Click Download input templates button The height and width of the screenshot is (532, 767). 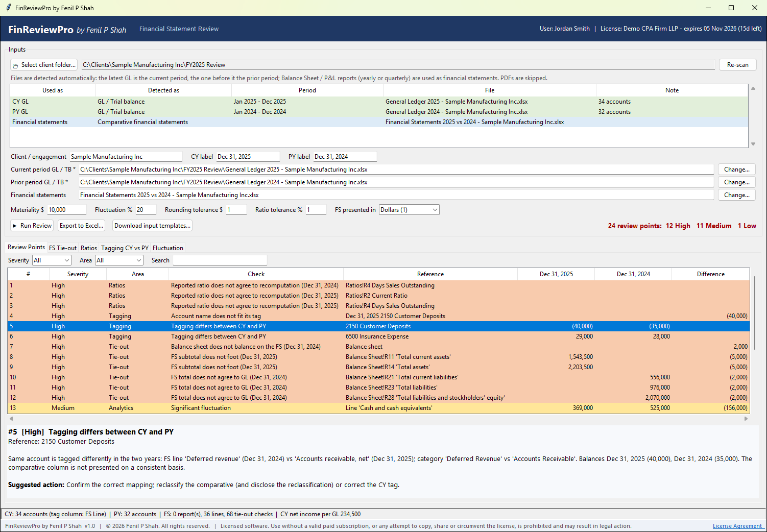coord(152,226)
